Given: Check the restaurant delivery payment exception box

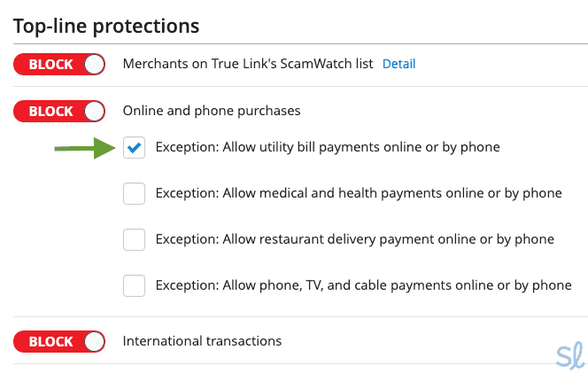Looking at the screenshot, I should [x=135, y=239].
